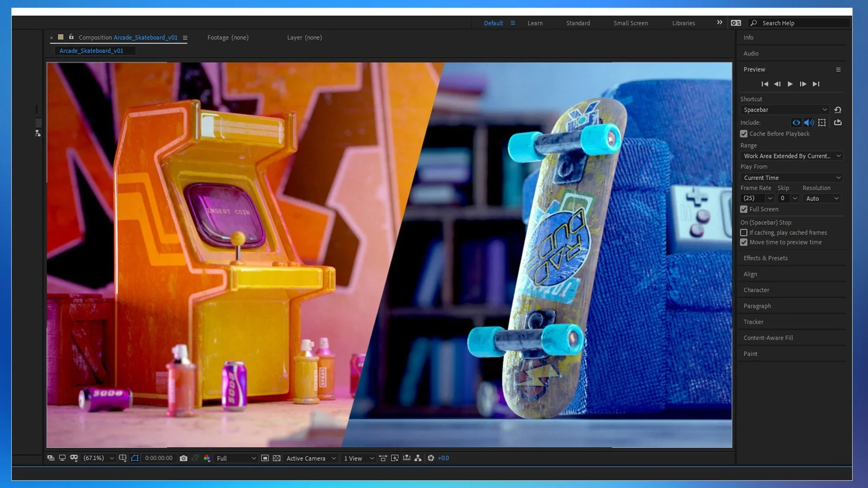Expand the Play From Current Time dropdown
This screenshot has width=868, height=488.
792,178
